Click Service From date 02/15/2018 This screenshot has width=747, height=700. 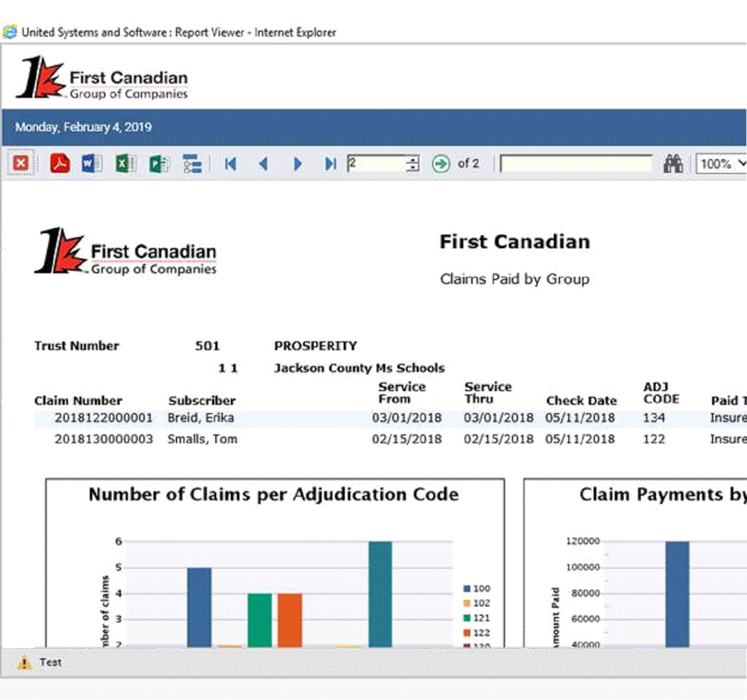point(407,439)
